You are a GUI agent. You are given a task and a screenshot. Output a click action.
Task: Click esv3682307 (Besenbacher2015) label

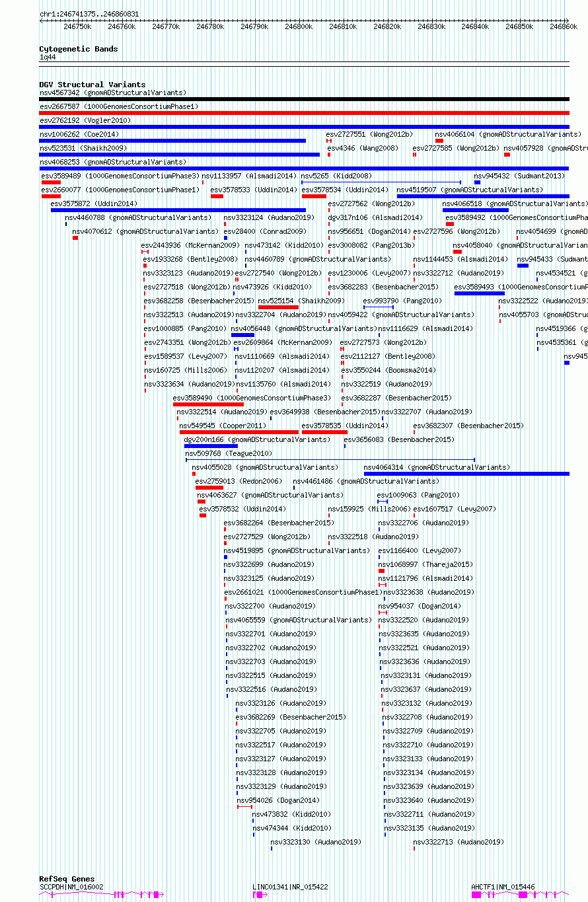point(468,426)
